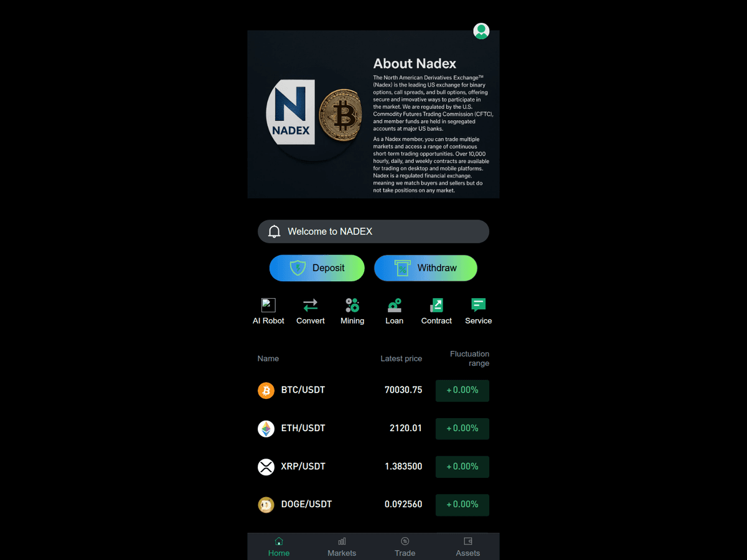Open the Contract icon
Image resolution: width=747 pixels, height=560 pixels.
click(x=436, y=305)
